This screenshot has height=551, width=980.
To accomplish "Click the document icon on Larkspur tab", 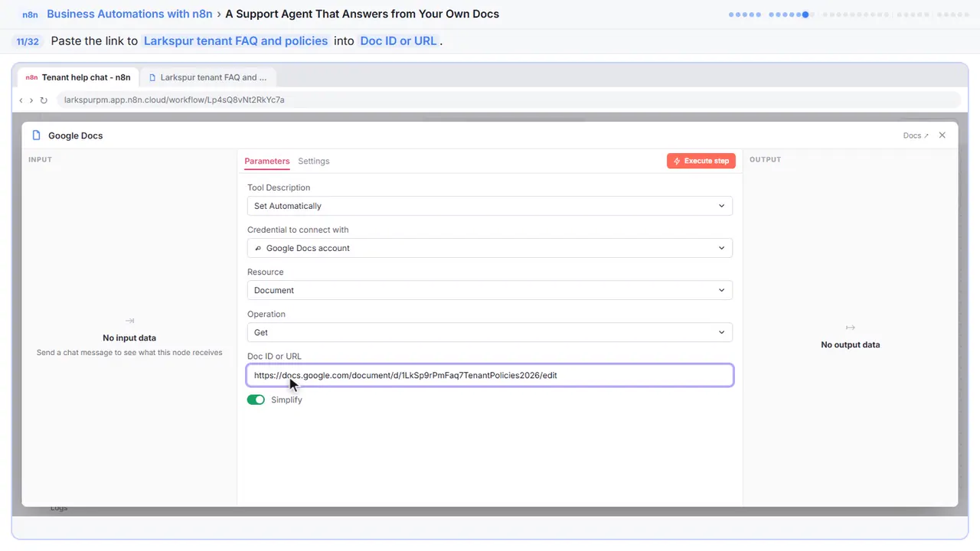I will tap(153, 77).
